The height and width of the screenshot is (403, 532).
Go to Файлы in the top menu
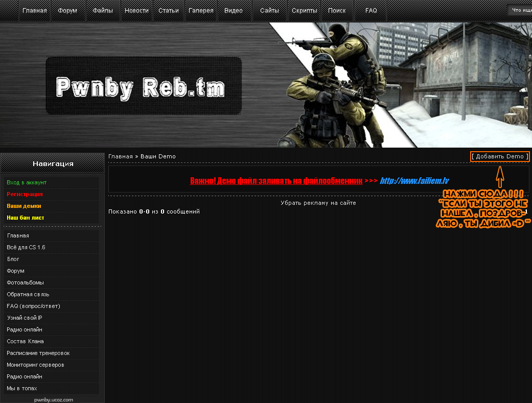coord(103,11)
